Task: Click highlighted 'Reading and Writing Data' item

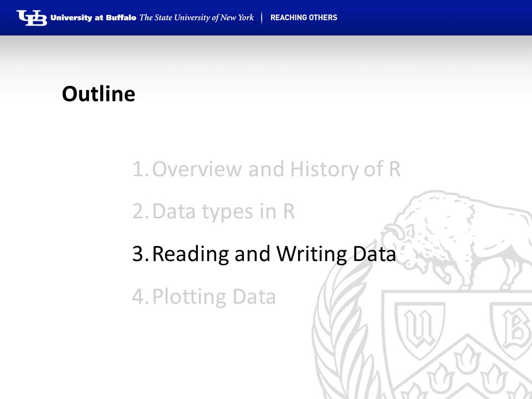Action: point(274,253)
